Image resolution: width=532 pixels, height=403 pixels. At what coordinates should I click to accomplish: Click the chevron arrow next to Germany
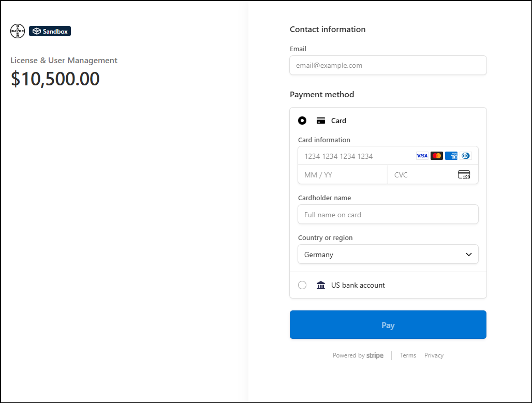pyautogui.click(x=469, y=255)
